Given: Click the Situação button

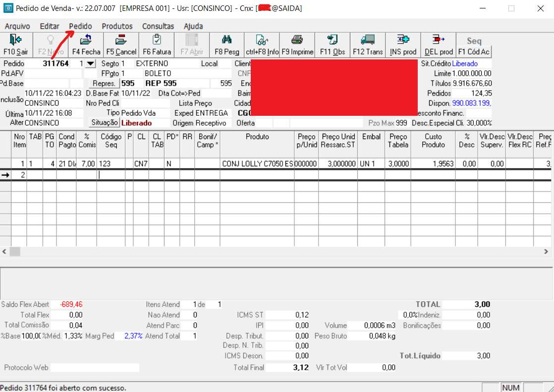Looking at the screenshot, I should 104,122.
